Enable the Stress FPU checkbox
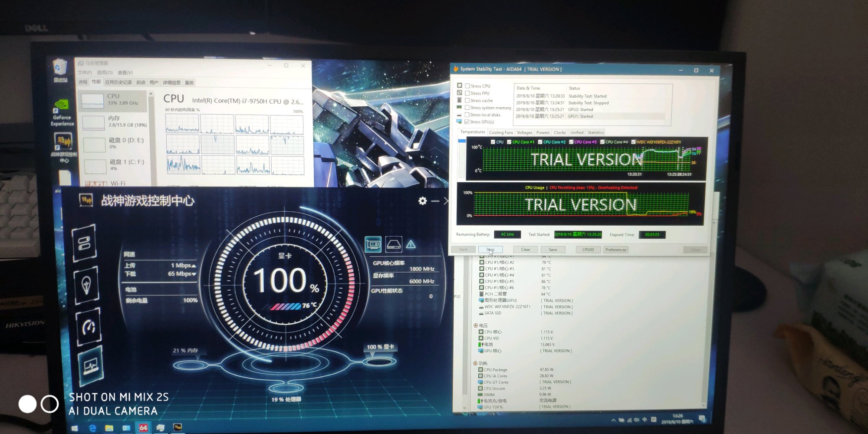868x434 pixels. [467, 93]
